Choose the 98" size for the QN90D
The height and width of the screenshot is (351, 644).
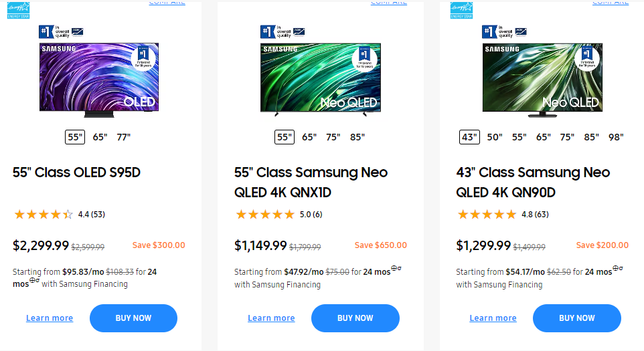pos(616,137)
